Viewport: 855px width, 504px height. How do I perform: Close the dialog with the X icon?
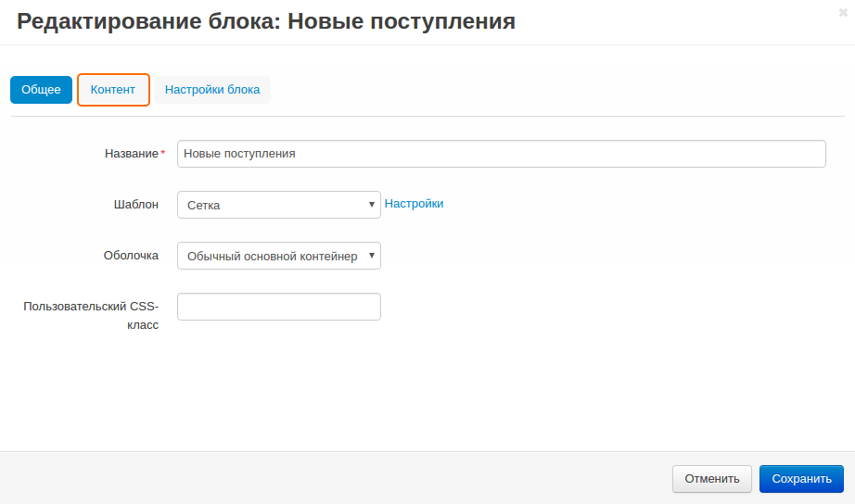point(843,12)
